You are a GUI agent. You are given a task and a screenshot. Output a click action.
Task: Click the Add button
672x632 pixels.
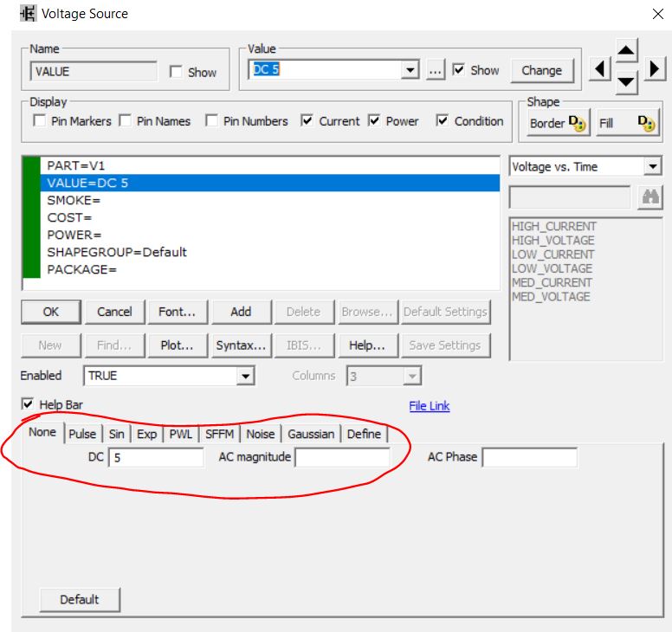click(241, 312)
